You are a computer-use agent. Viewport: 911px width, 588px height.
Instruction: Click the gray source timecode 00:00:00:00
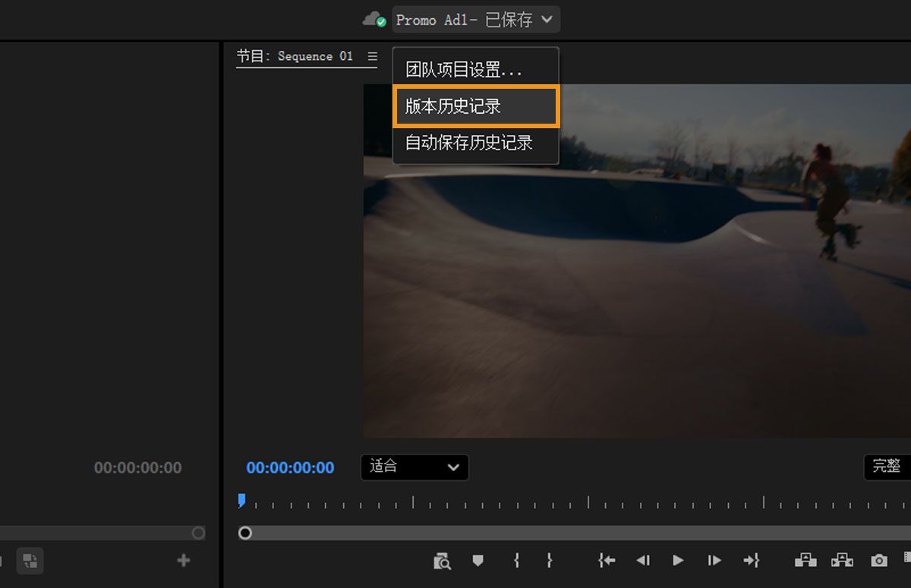pyautogui.click(x=138, y=468)
